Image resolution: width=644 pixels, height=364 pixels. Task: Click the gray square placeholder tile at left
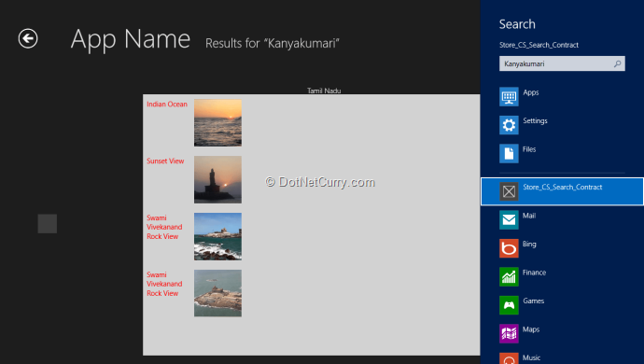pyautogui.click(x=48, y=223)
